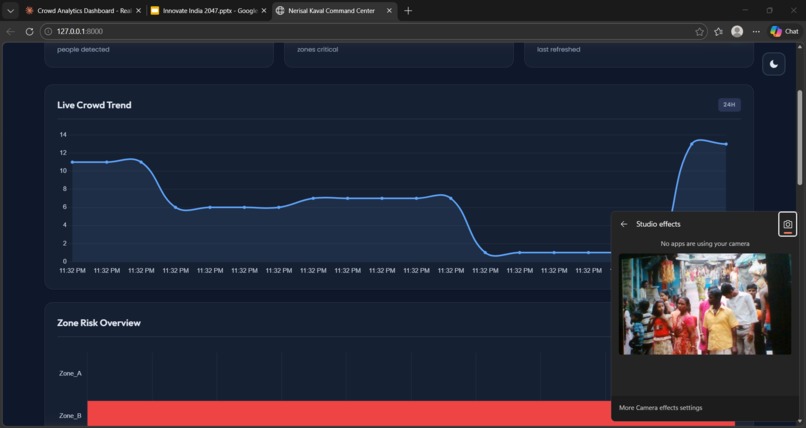Open the tab search dropdown arrow
The height and width of the screenshot is (428, 806).
[x=10, y=10]
